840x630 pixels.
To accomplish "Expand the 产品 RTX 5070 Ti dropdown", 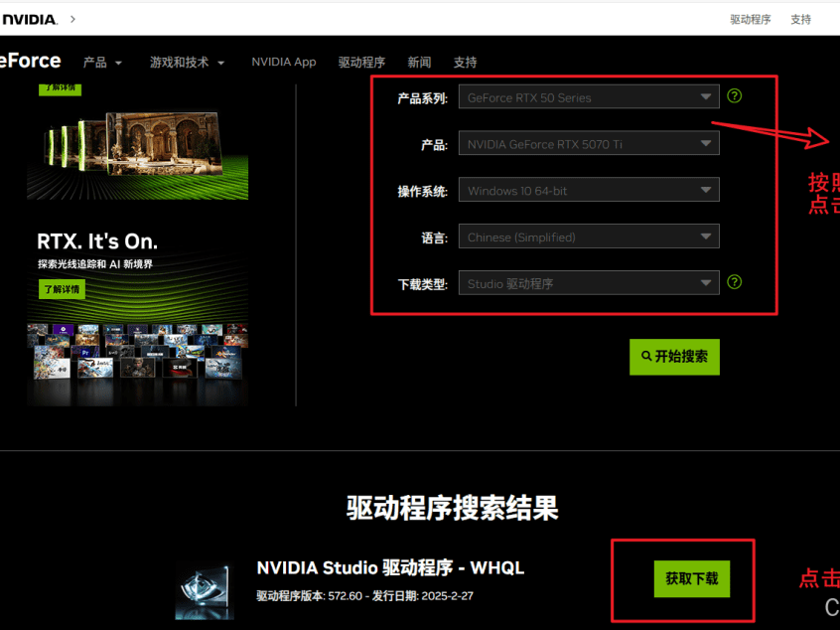I will (x=589, y=144).
